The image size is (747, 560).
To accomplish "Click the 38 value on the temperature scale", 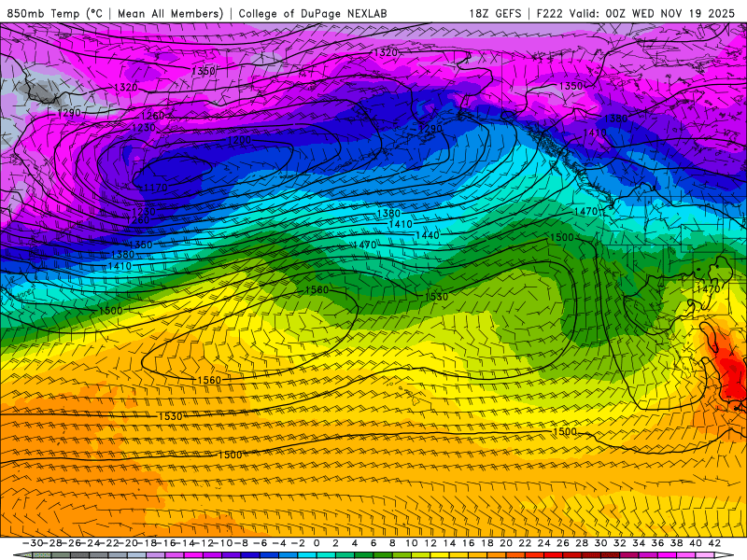I will click(677, 543).
